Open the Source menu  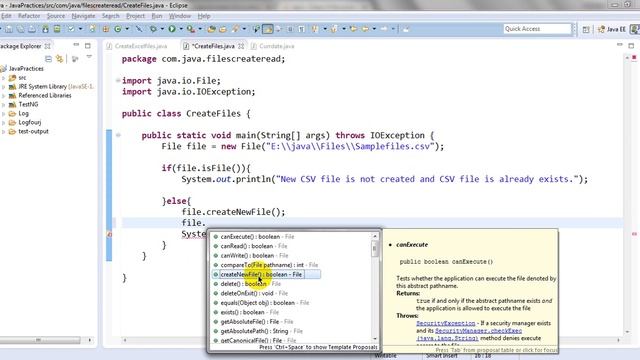[56, 16]
